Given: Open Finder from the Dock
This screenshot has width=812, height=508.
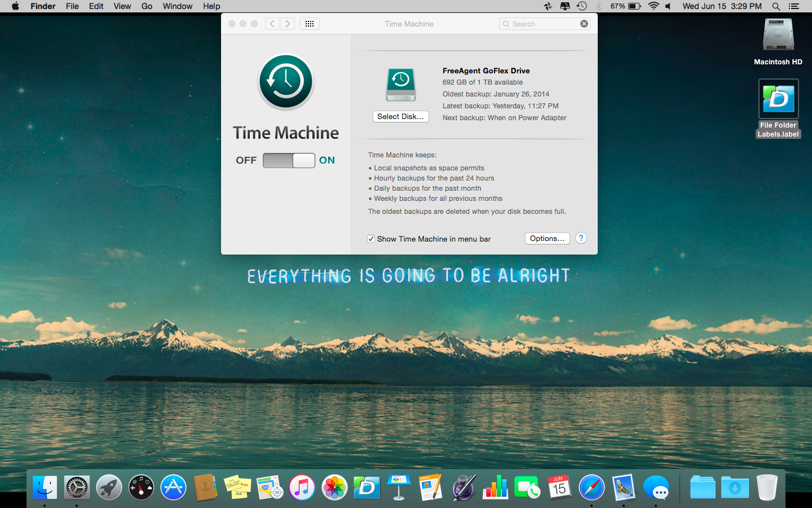Looking at the screenshot, I should click(x=45, y=487).
